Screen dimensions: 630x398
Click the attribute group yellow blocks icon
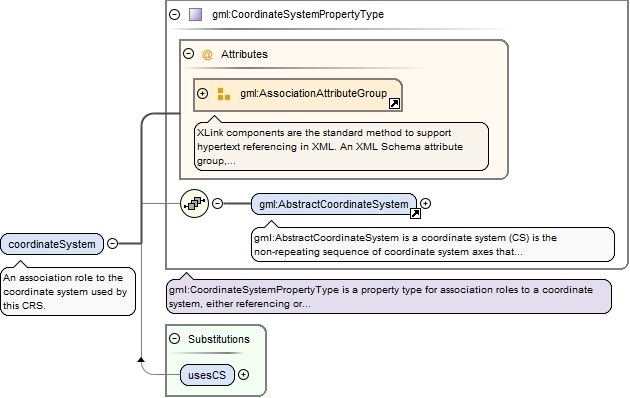pos(223,94)
